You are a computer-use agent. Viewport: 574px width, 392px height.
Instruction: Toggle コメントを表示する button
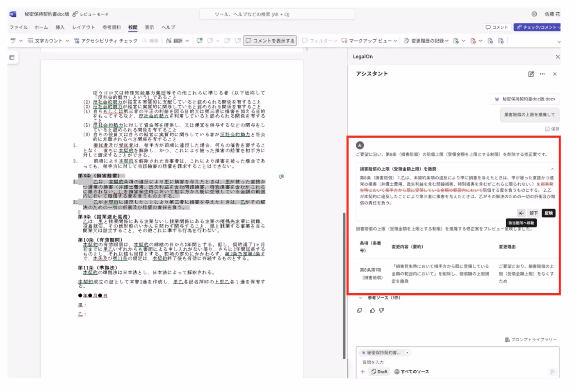click(x=270, y=41)
